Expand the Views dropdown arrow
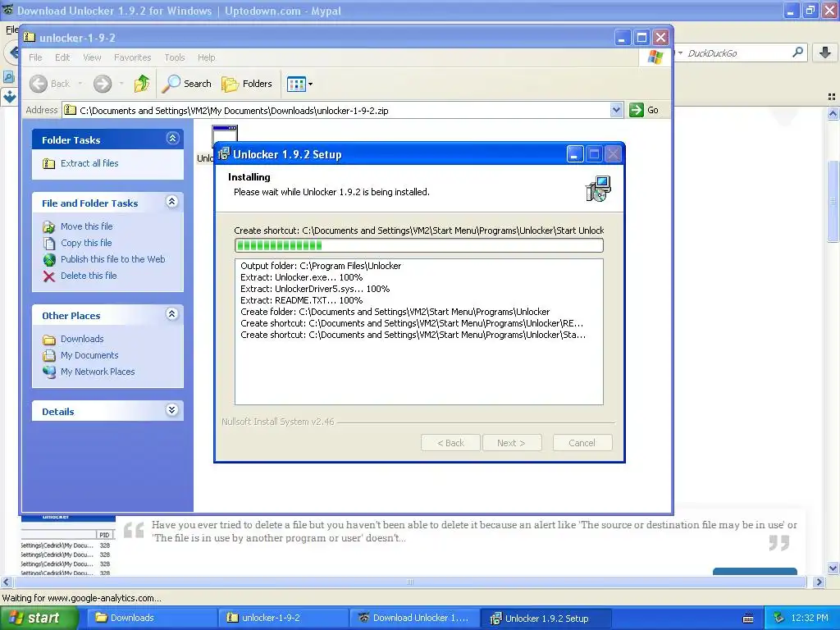840x630 pixels. pos(310,84)
